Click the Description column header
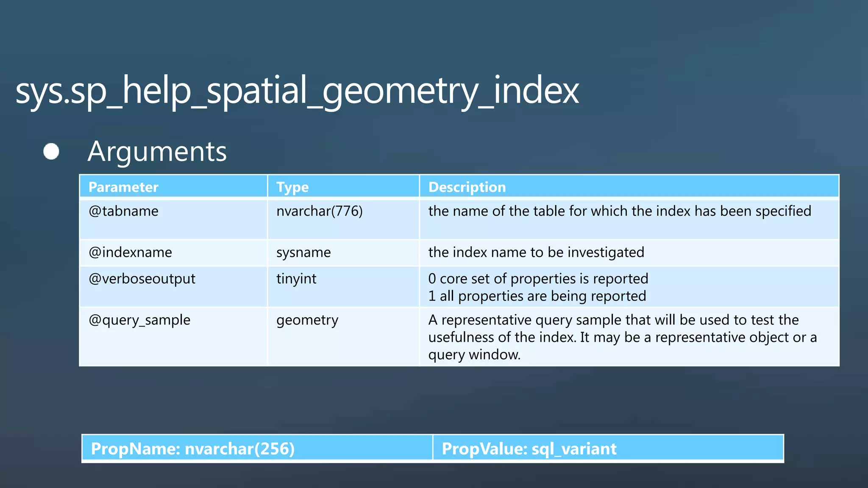Image resolution: width=868 pixels, height=488 pixels. 467,187
